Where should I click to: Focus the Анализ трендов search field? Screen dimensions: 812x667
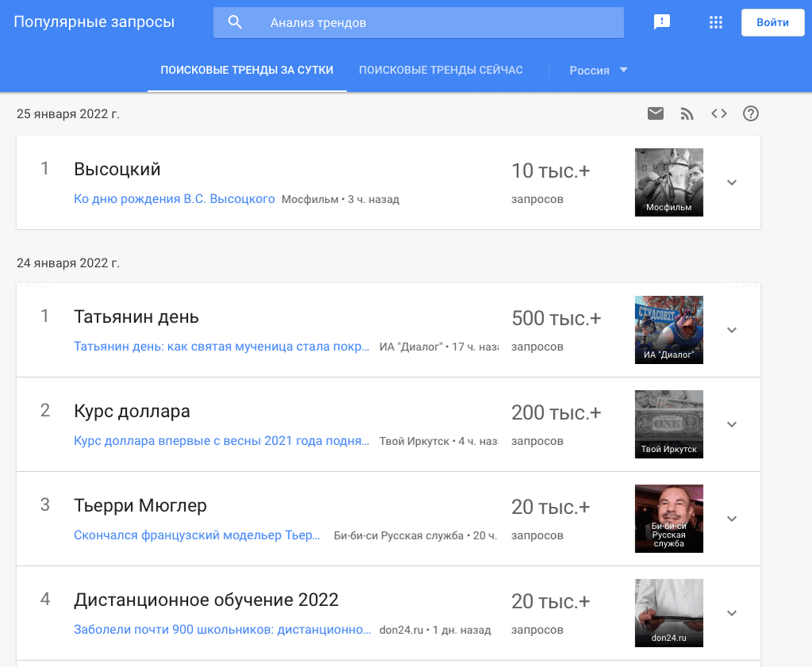(x=419, y=22)
